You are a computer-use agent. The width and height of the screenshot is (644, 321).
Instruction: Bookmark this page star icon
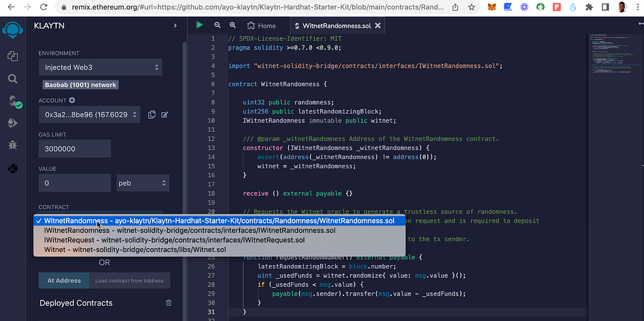472,8
